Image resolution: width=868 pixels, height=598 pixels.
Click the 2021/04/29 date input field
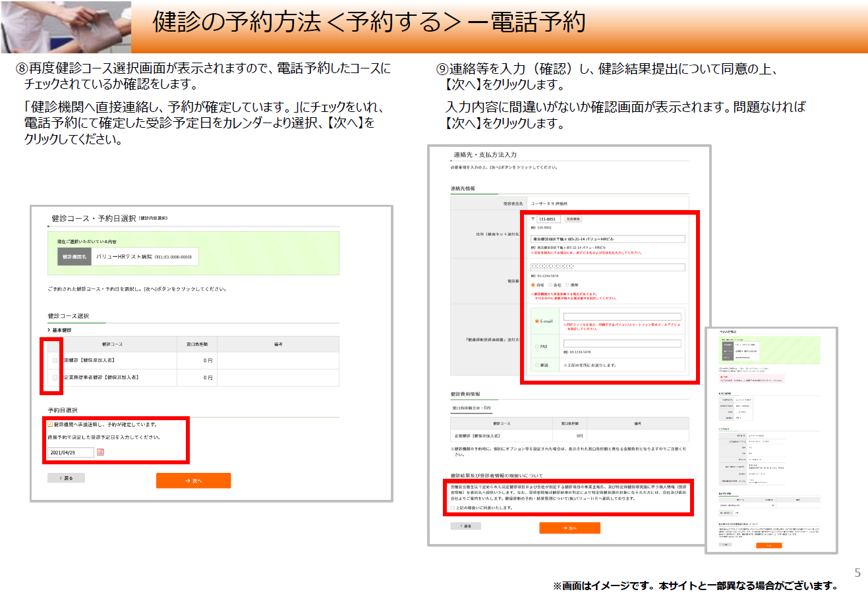tap(71, 452)
